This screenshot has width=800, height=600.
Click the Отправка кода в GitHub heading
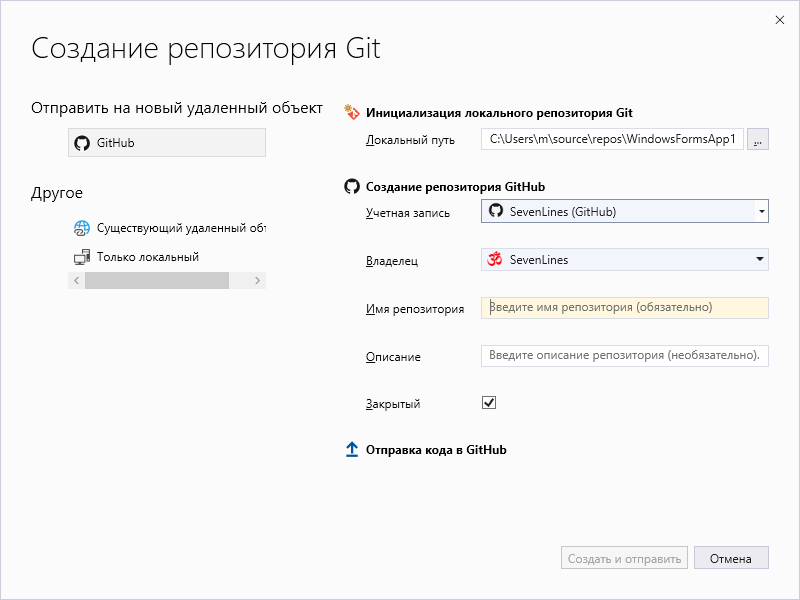coord(436,450)
